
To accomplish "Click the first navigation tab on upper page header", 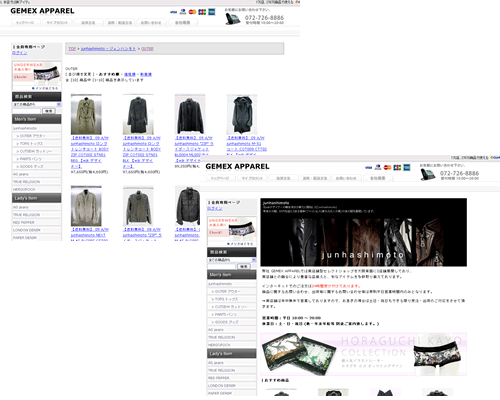I will pos(25,22).
